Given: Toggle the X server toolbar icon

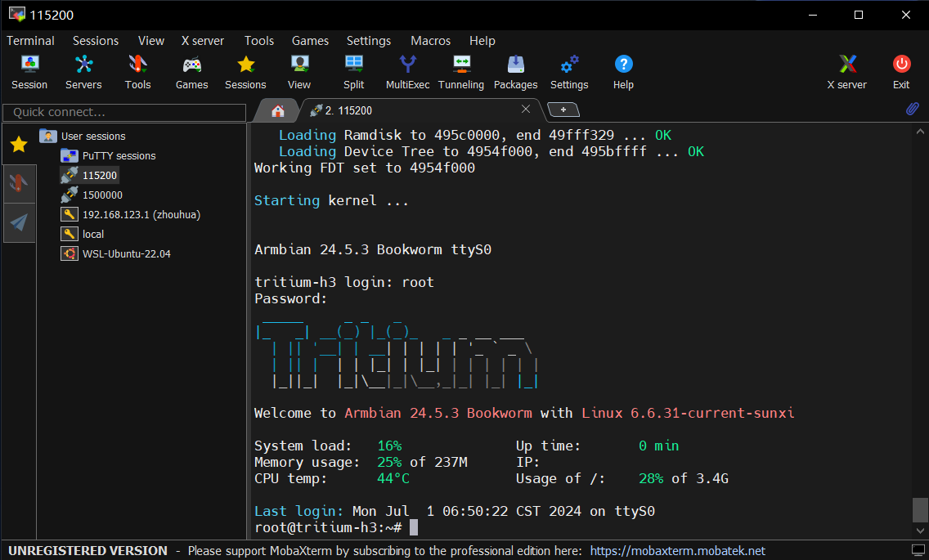Looking at the screenshot, I should pyautogui.click(x=847, y=72).
